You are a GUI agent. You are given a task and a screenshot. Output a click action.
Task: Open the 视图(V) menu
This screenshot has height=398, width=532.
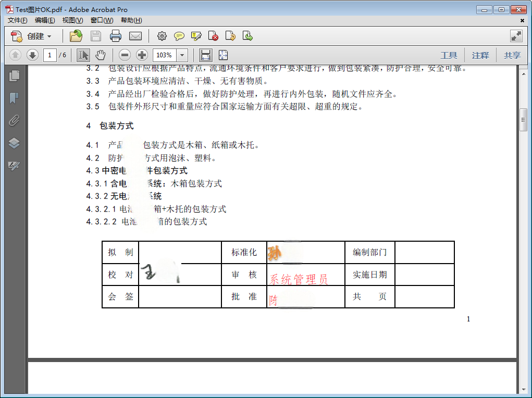point(72,20)
